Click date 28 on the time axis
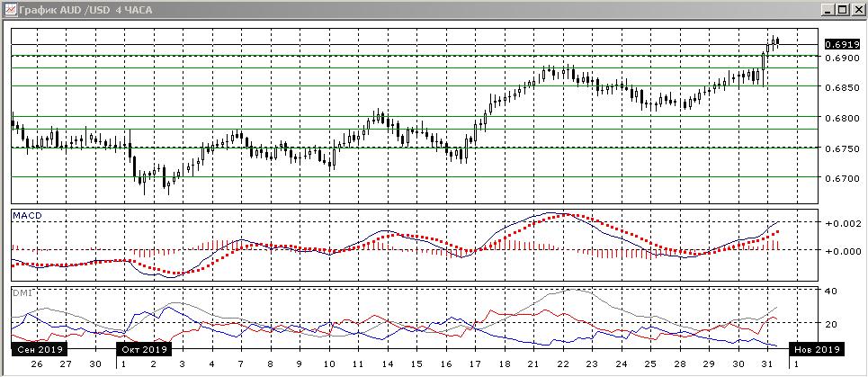 [x=680, y=364]
